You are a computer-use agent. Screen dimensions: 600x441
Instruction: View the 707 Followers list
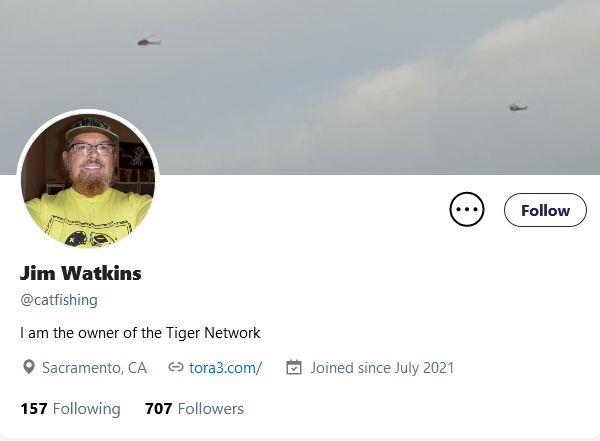pos(194,409)
